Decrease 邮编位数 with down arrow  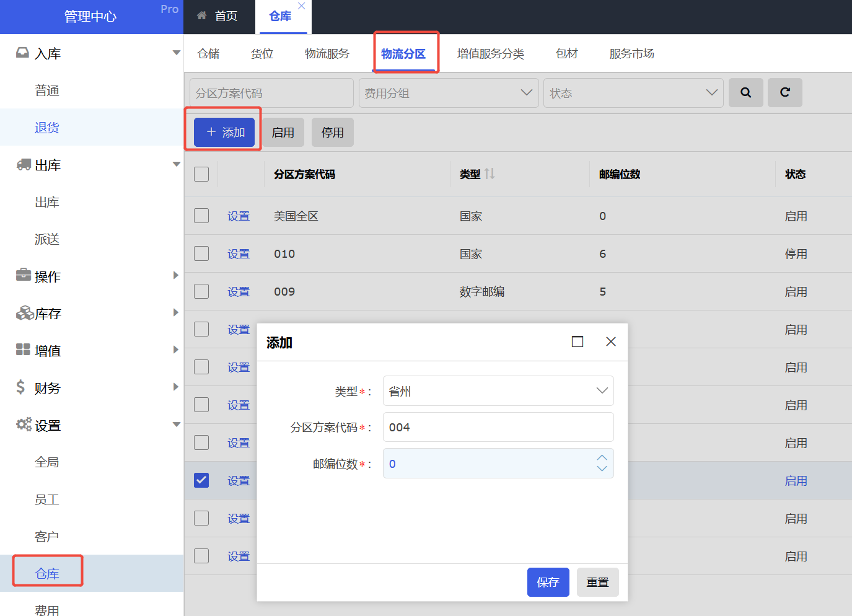602,469
